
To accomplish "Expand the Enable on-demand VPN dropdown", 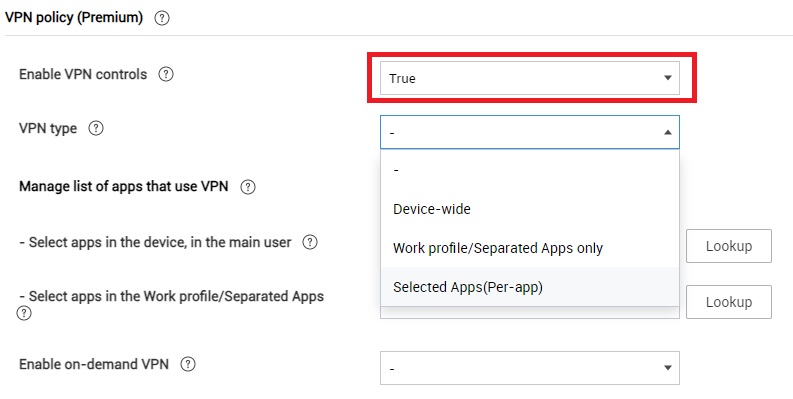I will [530, 368].
